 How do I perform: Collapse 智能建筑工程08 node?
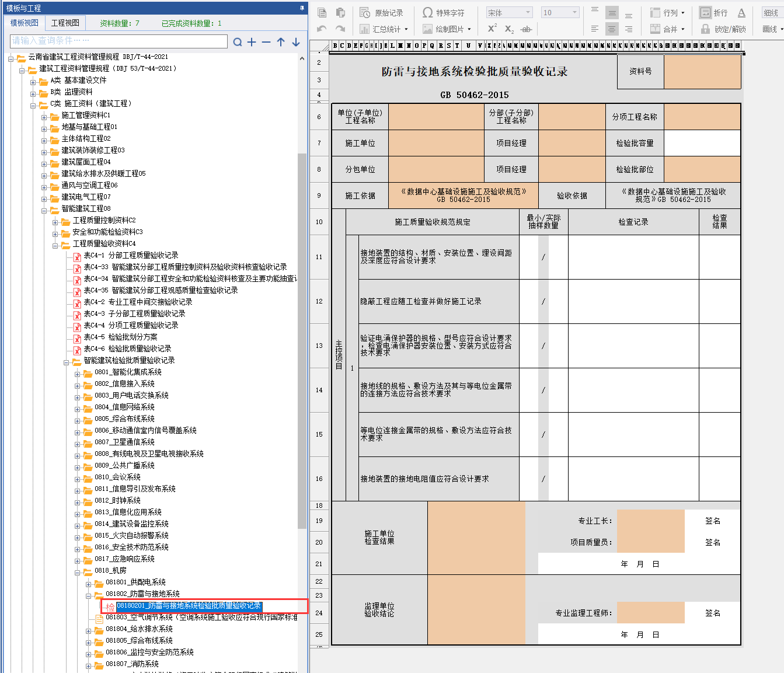pyautogui.click(x=45, y=210)
